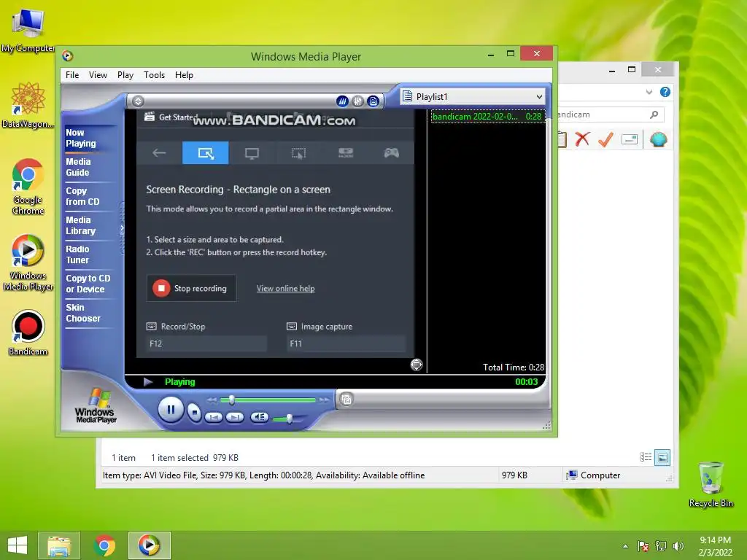Image resolution: width=747 pixels, height=560 pixels.
Task: Open the View menu
Action: [x=98, y=75]
